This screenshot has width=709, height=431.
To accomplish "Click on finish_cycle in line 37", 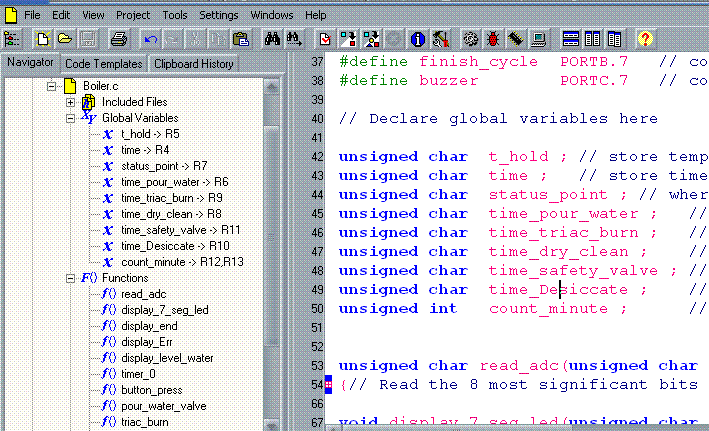I will 478,62.
